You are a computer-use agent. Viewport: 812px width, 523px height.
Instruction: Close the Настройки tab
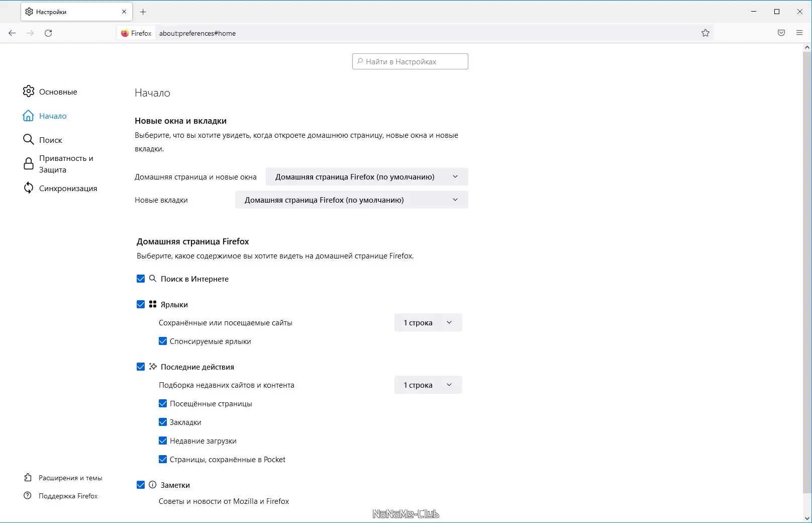[124, 12]
